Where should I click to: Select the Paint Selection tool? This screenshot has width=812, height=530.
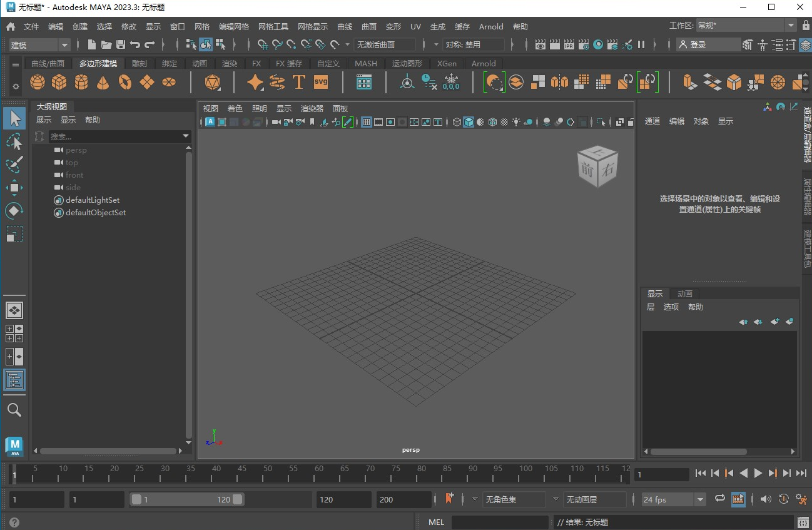14,165
